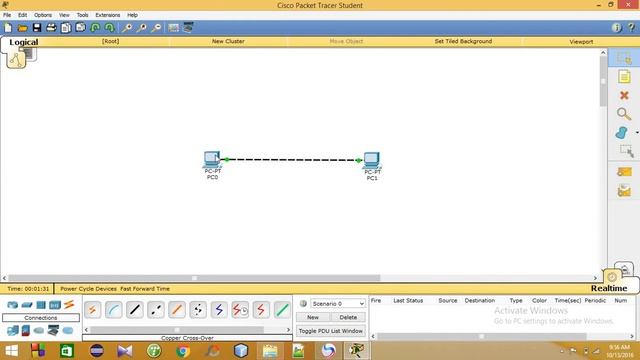The height and width of the screenshot is (360, 640).
Task: Click Fast Forward Time
Action: 145,289
